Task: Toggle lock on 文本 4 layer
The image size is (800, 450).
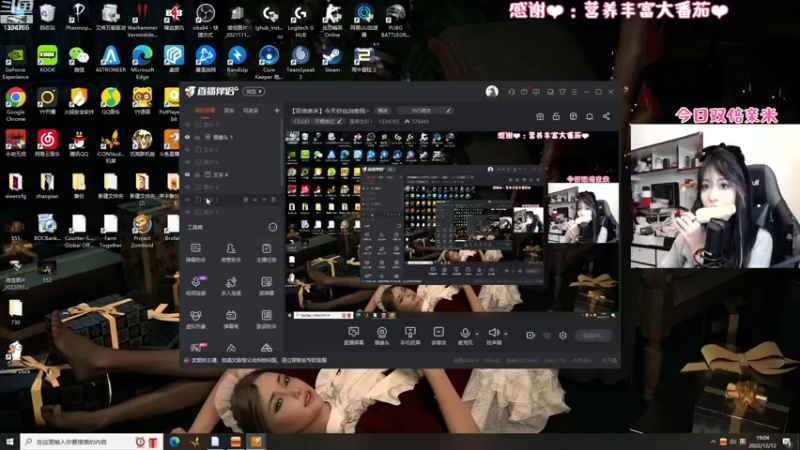Action: click(x=197, y=174)
